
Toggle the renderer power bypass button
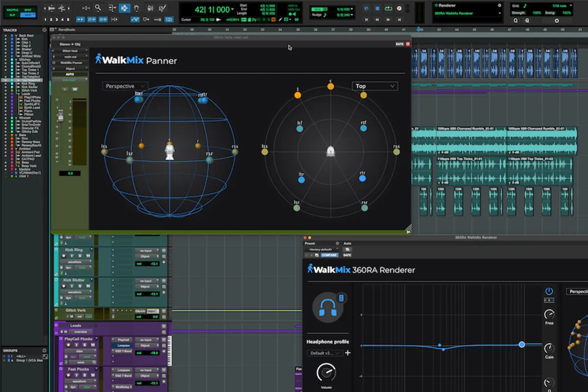(x=549, y=292)
